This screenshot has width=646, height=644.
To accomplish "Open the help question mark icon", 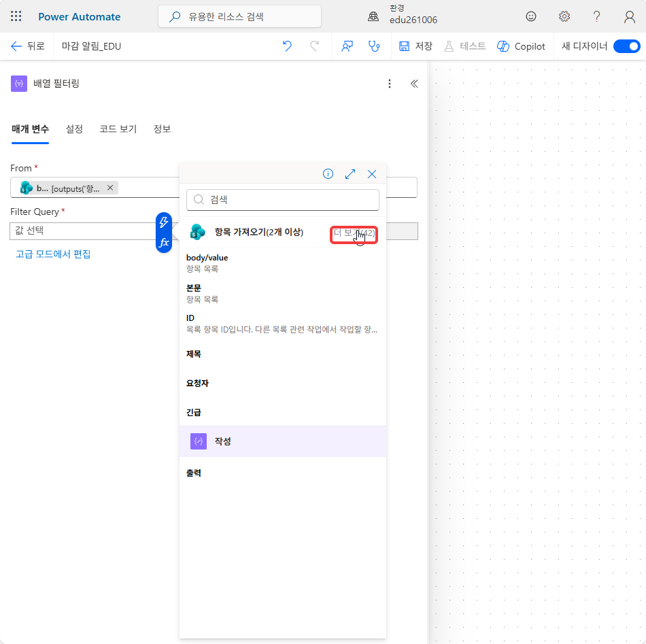I will coord(596,16).
